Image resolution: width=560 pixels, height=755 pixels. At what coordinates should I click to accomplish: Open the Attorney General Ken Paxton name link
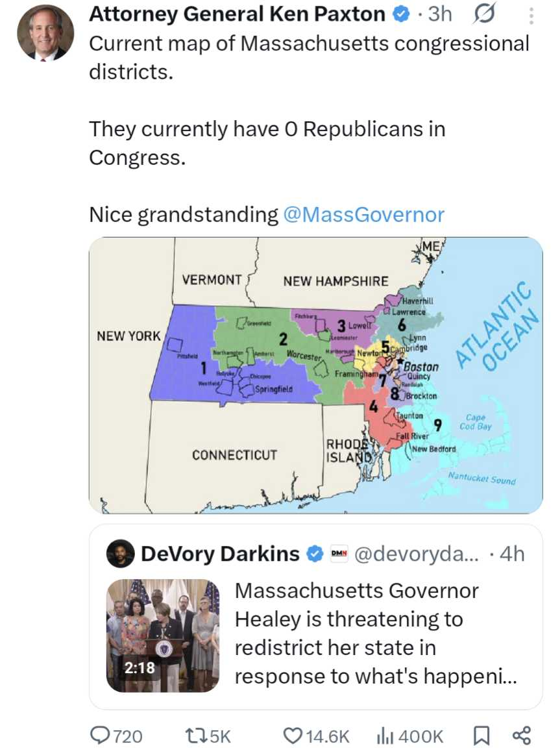pyautogui.click(x=237, y=14)
